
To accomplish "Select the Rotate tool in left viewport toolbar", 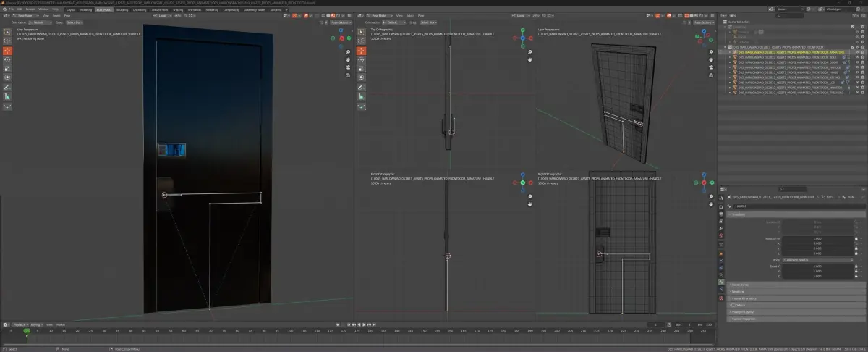I will coord(8,60).
